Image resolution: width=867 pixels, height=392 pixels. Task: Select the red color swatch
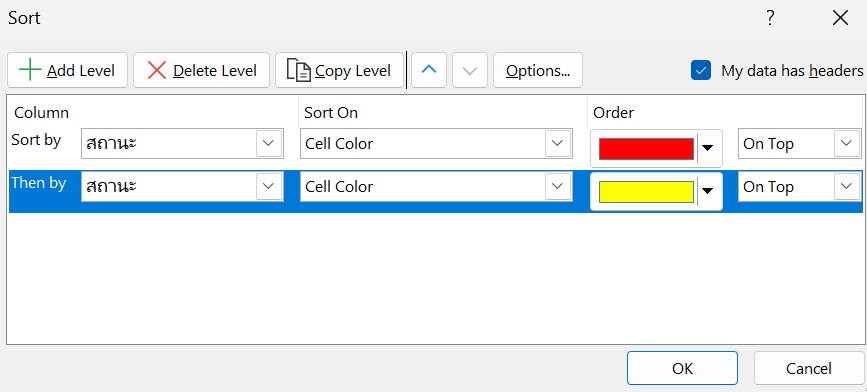coord(646,149)
